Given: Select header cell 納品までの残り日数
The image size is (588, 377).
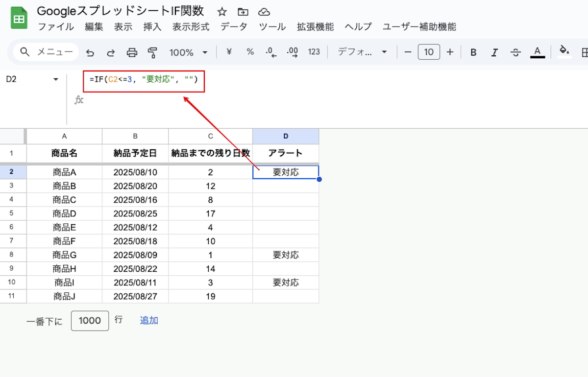Looking at the screenshot, I should [x=211, y=153].
